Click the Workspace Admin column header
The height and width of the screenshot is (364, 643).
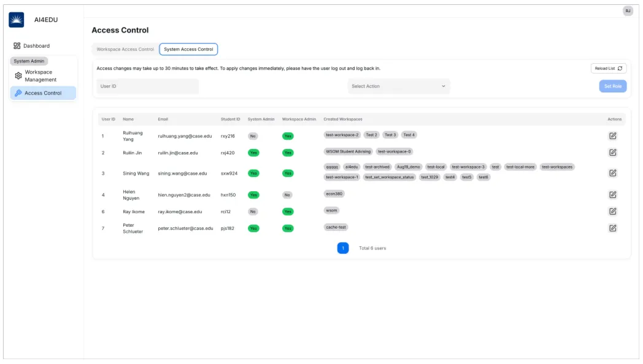[x=299, y=119]
